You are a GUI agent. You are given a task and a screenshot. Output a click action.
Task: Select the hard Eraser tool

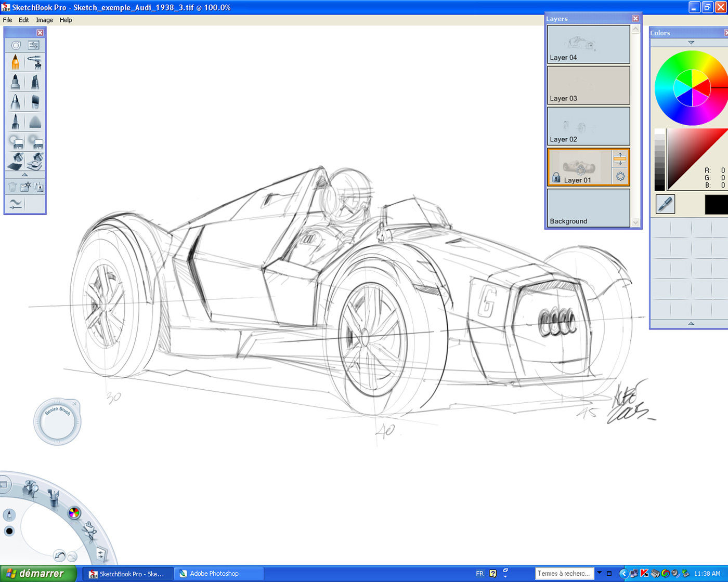pos(15,141)
